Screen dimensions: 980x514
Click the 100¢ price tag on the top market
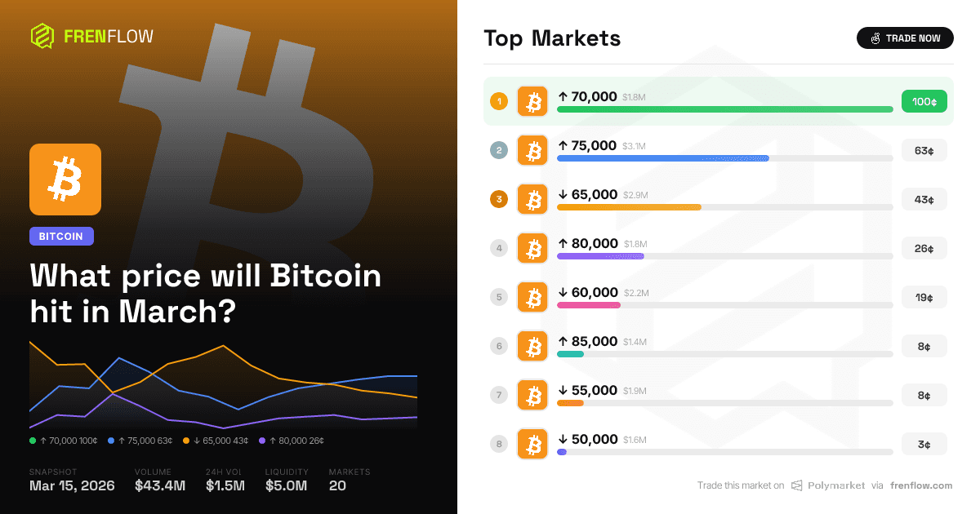click(x=924, y=101)
